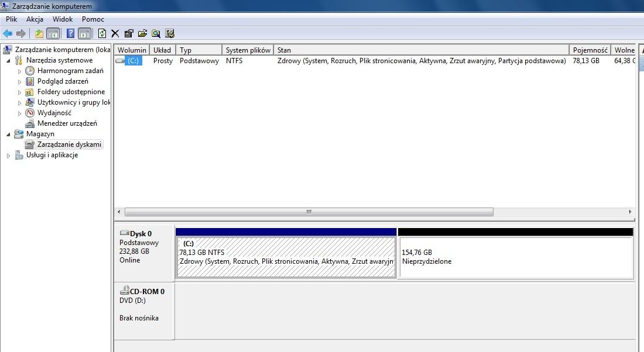Viewport: 644px width, 352px height.
Task: Click the Back arrow in the toolbar
Action: 8,33
